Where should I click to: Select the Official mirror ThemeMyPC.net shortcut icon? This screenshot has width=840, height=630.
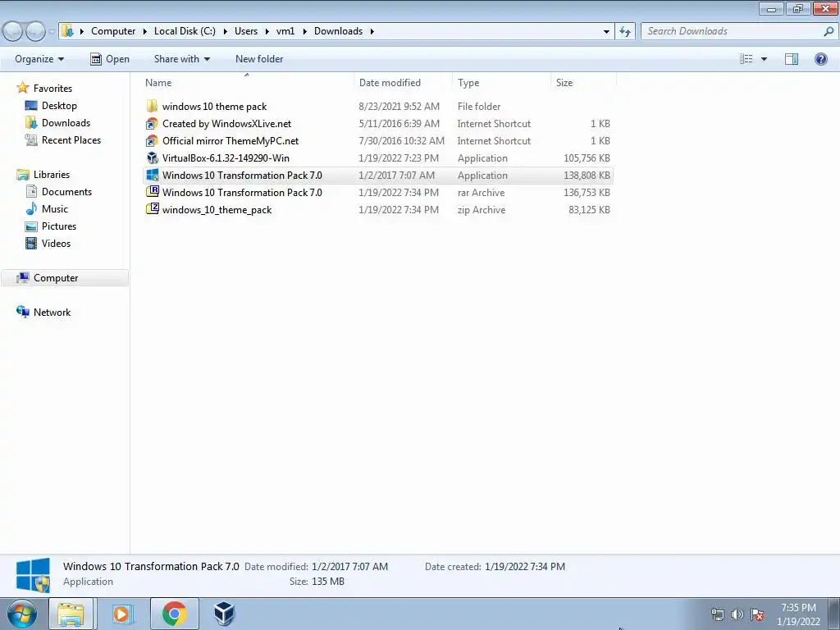tap(152, 141)
